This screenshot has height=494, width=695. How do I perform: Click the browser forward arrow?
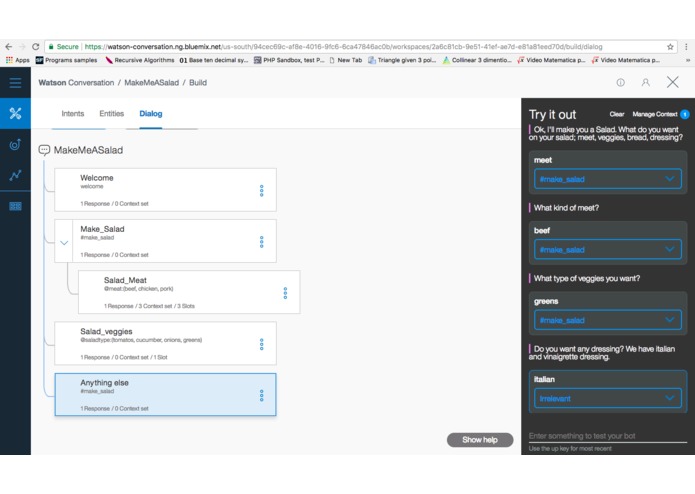pyautogui.click(x=22, y=47)
